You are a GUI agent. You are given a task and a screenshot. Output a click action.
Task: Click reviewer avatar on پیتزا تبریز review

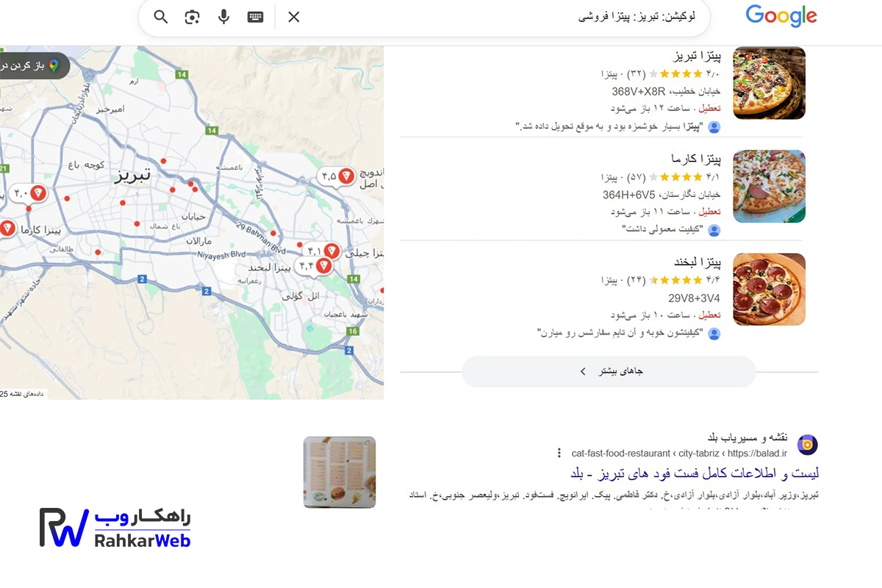point(714,127)
